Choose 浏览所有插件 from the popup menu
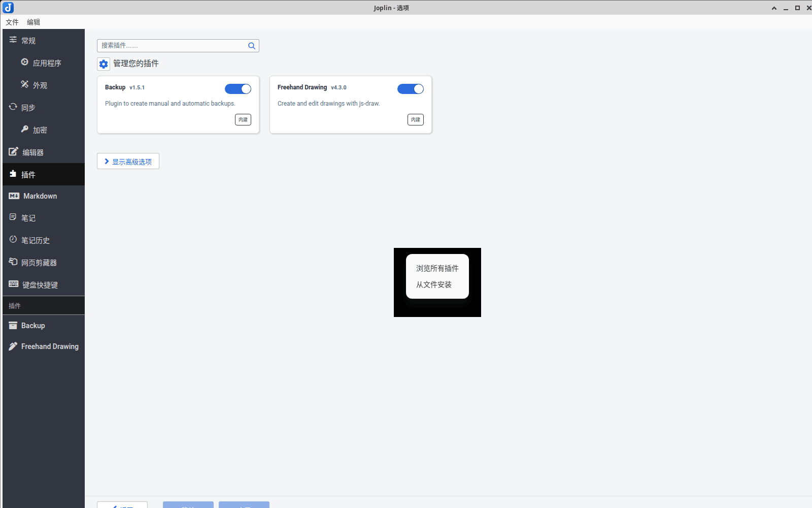The height and width of the screenshot is (508, 812). [x=437, y=268]
